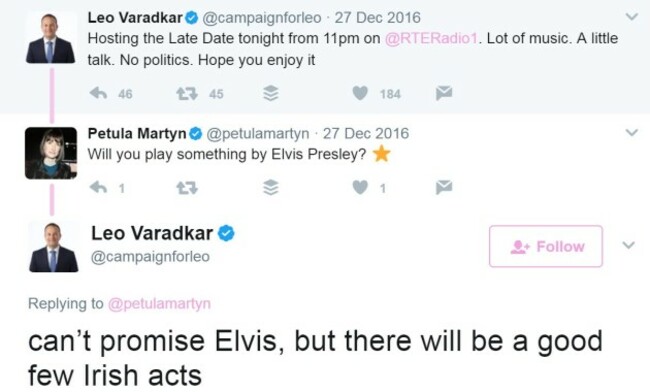Expand options chevron on Leo's first tweet

631,17
